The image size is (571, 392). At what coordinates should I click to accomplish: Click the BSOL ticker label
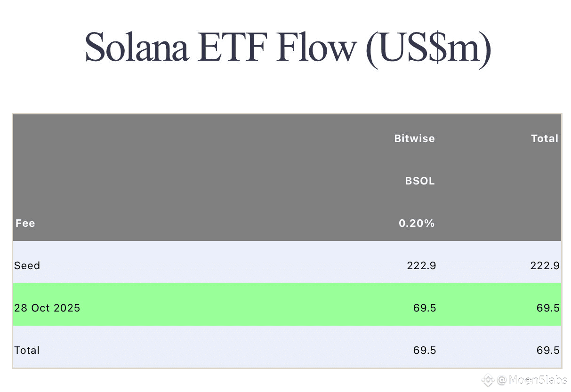[420, 181]
